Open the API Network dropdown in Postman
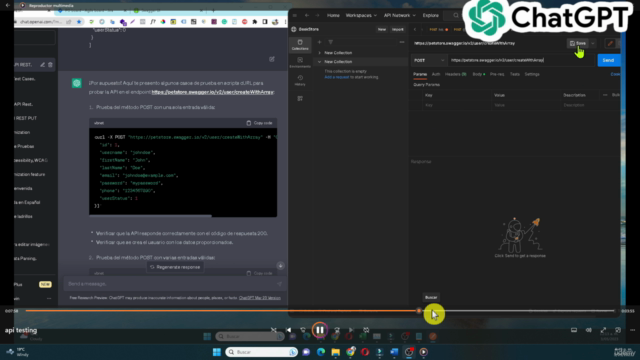 [400, 16]
